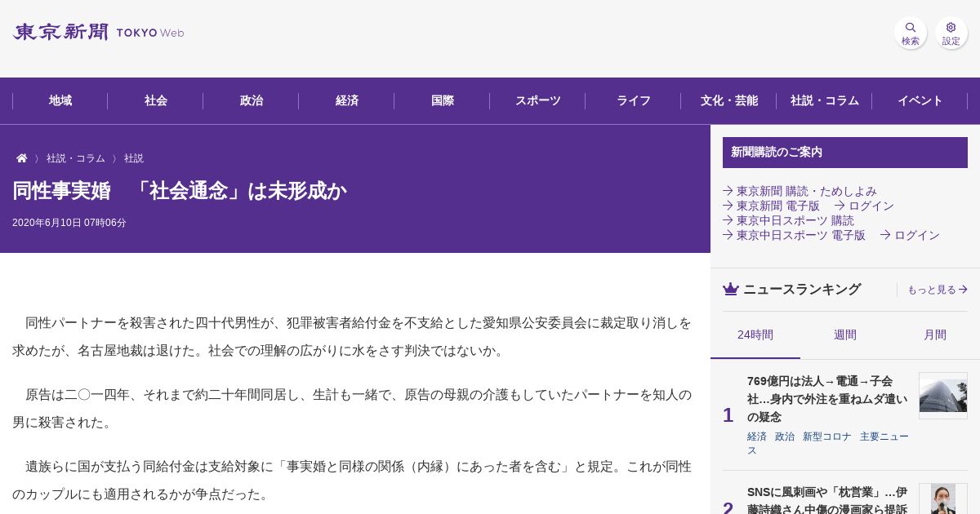
Task: Click the 新型コロナ tag under ranking 1
Action: tap(827, 436)
